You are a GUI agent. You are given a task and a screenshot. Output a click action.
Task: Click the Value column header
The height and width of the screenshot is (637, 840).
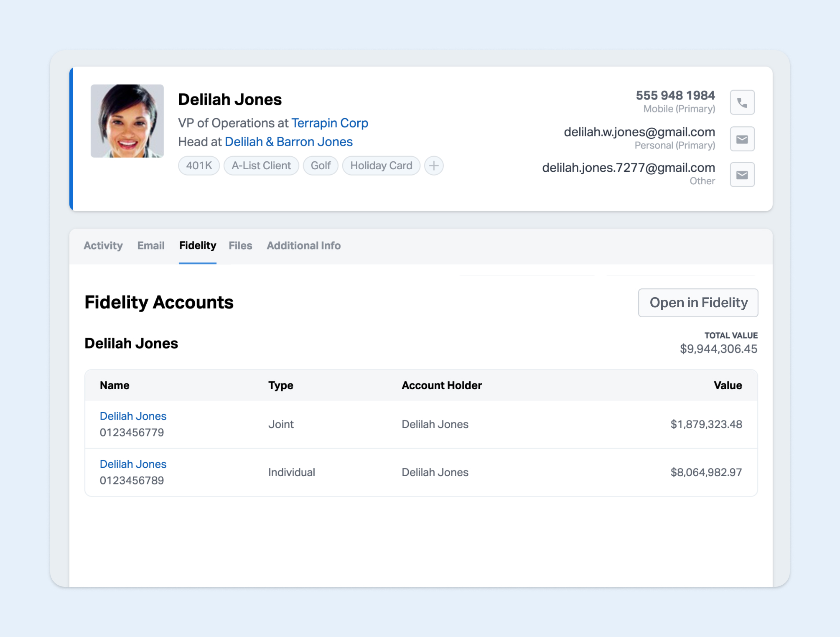tap(728, 385)
